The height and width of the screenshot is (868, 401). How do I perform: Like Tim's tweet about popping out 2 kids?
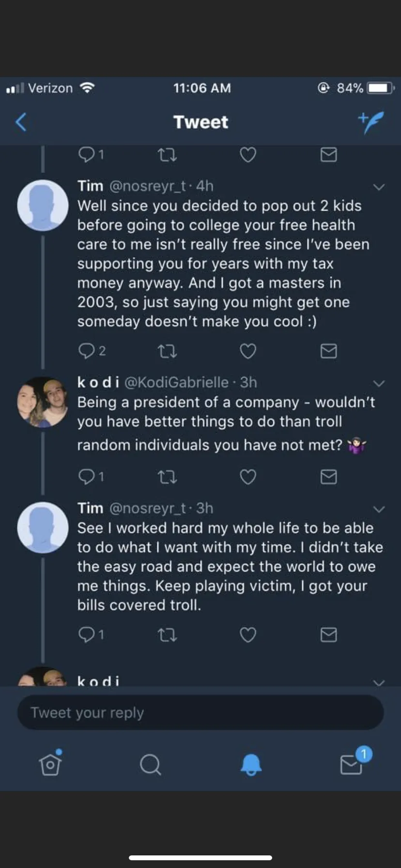248,351
